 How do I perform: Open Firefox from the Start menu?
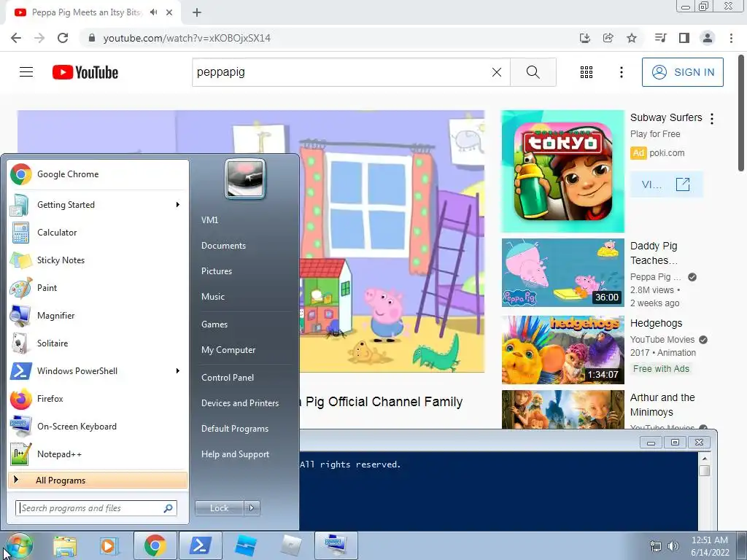98,399
